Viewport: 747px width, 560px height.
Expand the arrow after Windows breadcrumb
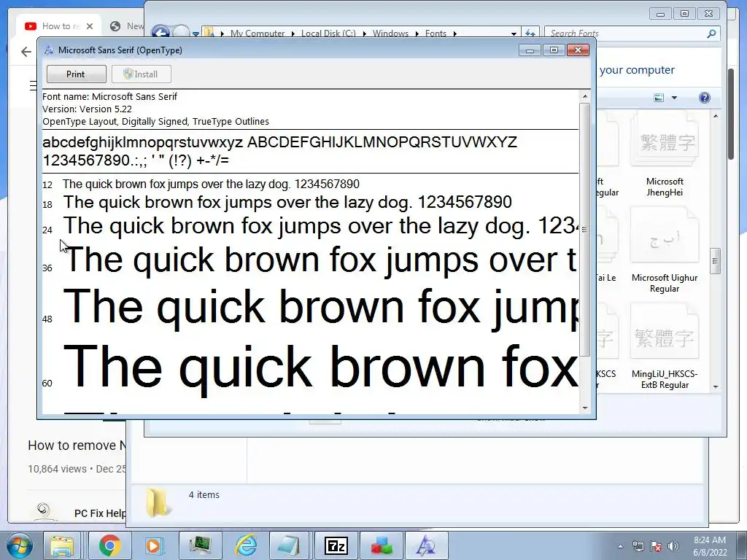(x=417, y=34)
